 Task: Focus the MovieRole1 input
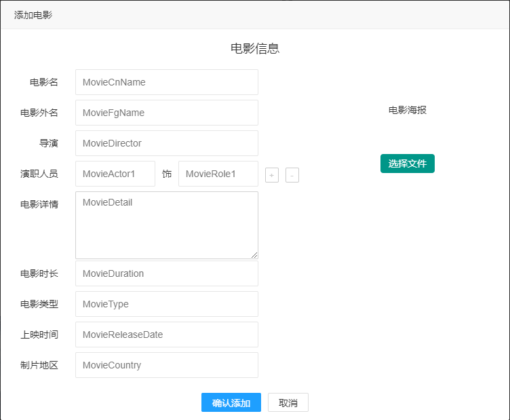(218, 174)
